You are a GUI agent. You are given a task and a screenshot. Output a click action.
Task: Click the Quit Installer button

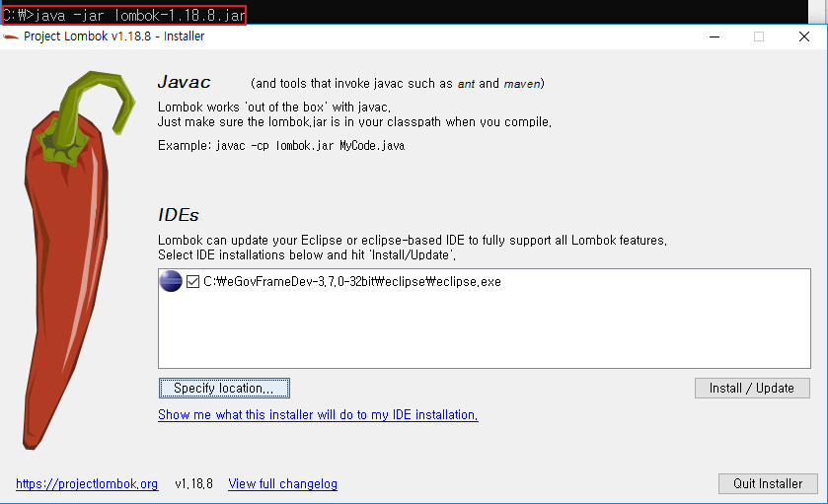click(767, 483)
